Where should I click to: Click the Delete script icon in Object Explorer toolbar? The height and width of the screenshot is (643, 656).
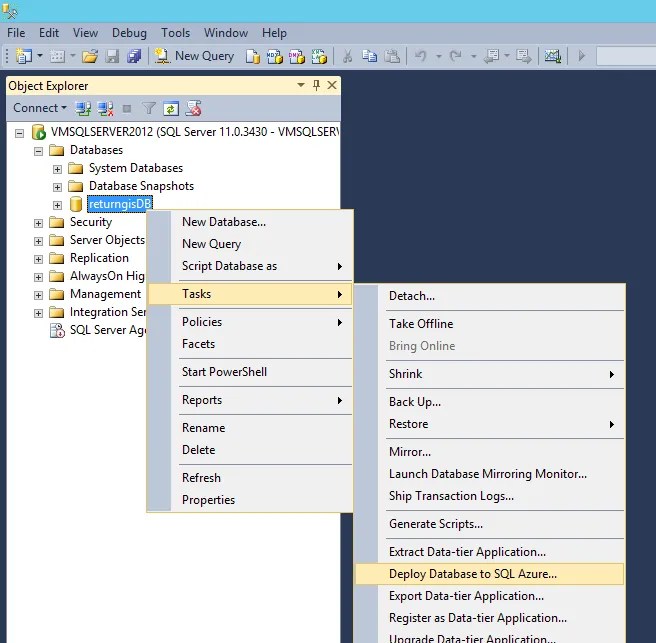pyautogui.click(x=193, y=108)
